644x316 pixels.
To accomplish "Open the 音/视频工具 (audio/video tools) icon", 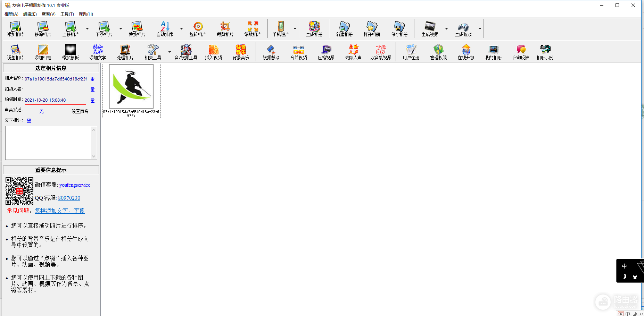I will coord(186,52).
